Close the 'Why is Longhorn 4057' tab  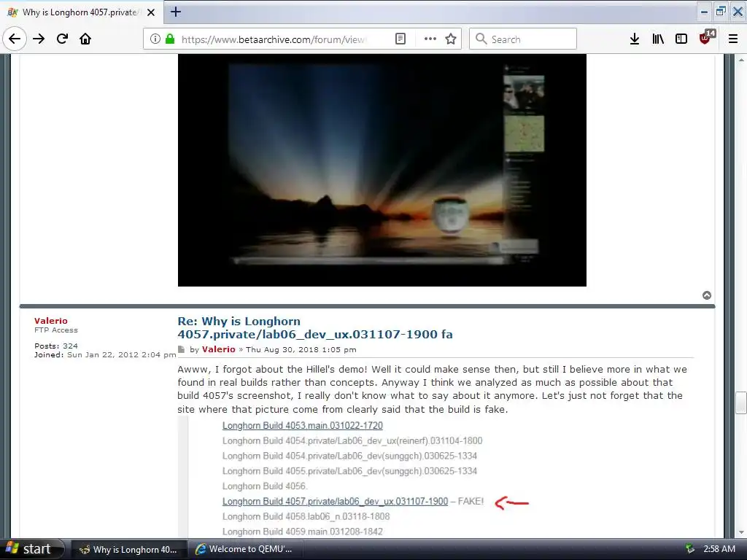coord(151,12)
